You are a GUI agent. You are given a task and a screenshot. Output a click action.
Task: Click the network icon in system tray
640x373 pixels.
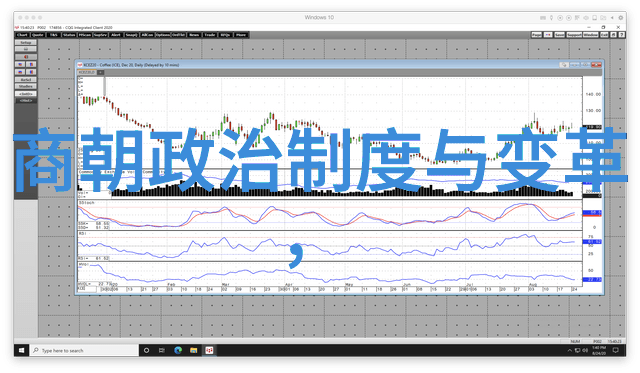[578, 351]
